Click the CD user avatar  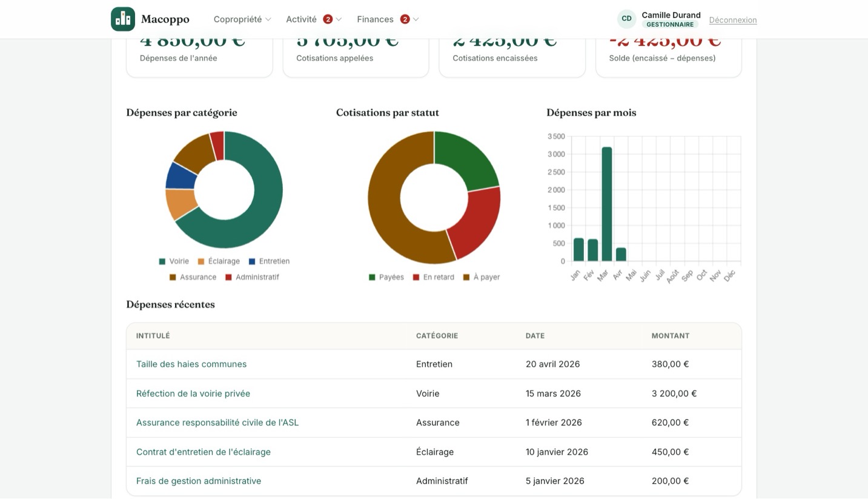pos(626,19)
